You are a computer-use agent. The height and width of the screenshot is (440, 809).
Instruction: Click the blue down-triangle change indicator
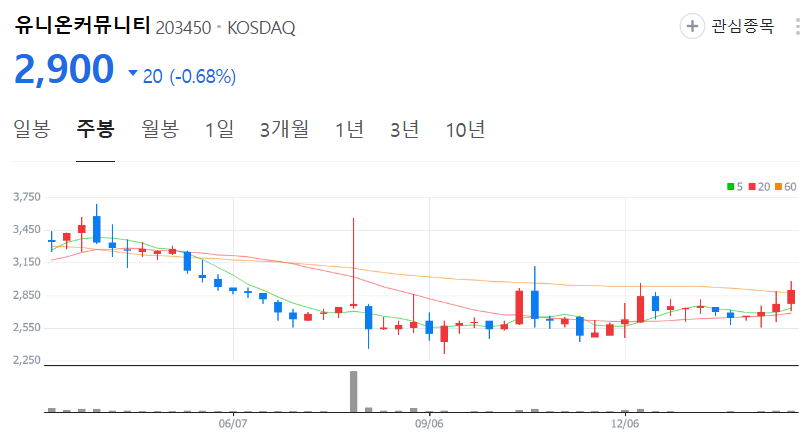133,73
